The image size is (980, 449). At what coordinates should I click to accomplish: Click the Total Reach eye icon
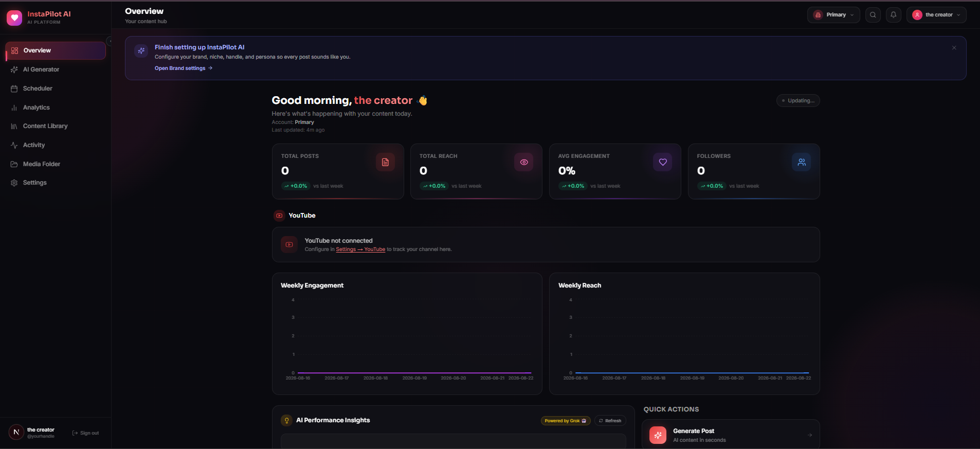point(524,162)
